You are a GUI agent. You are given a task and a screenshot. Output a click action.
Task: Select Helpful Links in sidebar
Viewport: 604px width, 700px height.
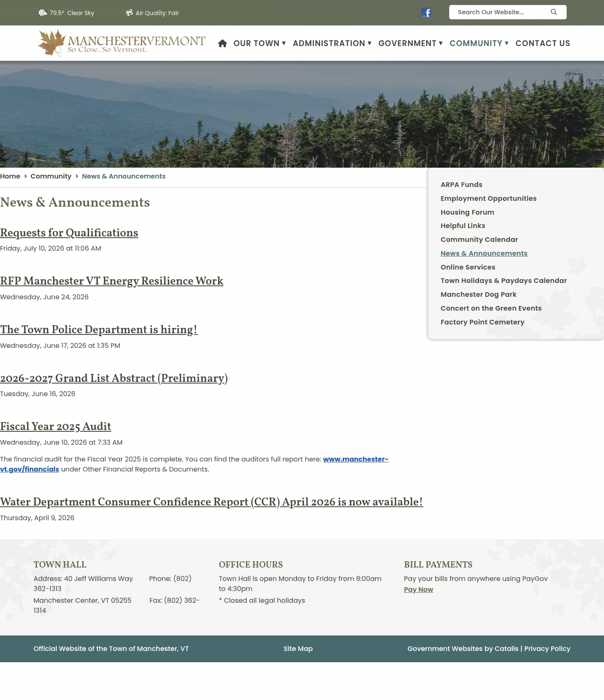click(x=463, y=226)
